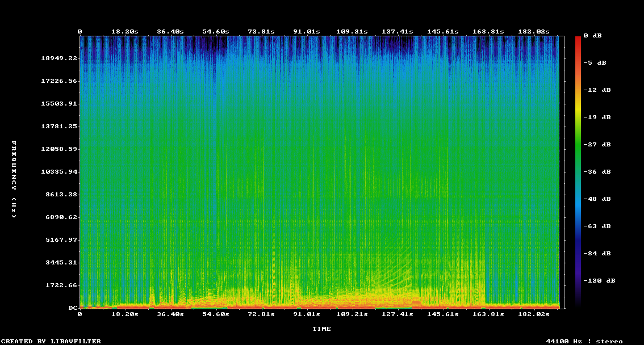644x345 pixels.
Task: Click the 18949.22 frequency axis label
Action: [x=58, y=58]
